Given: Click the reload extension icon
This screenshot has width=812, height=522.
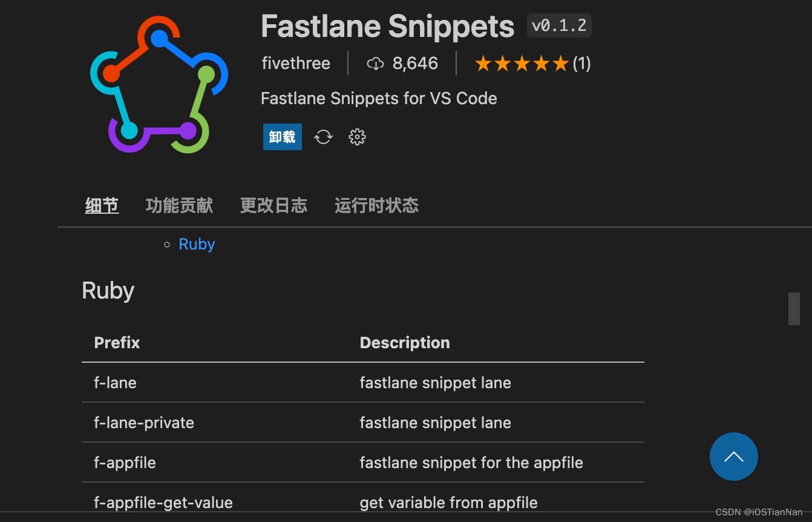Looking at the screenshot, I should click(323, 137).
